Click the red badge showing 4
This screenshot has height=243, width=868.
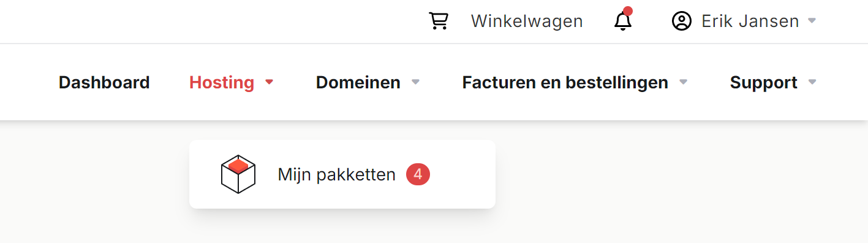coord(418,174)
